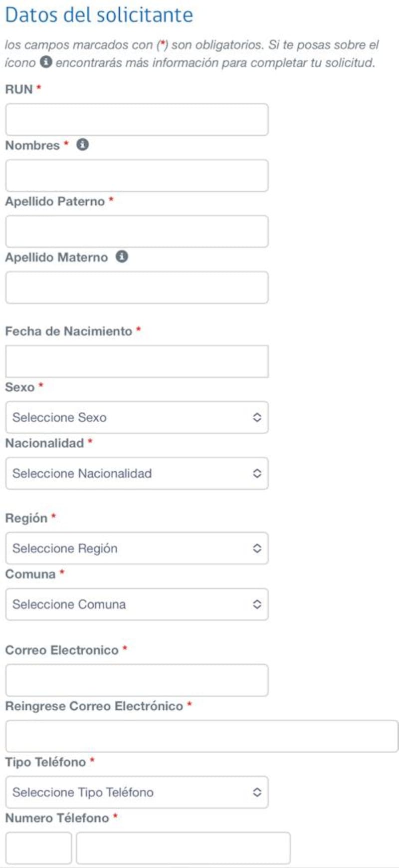The width and height of the screenshot is (399, 868).
Task: Open the Seleccione Sexo dropdown
Action: click(137, 417)
